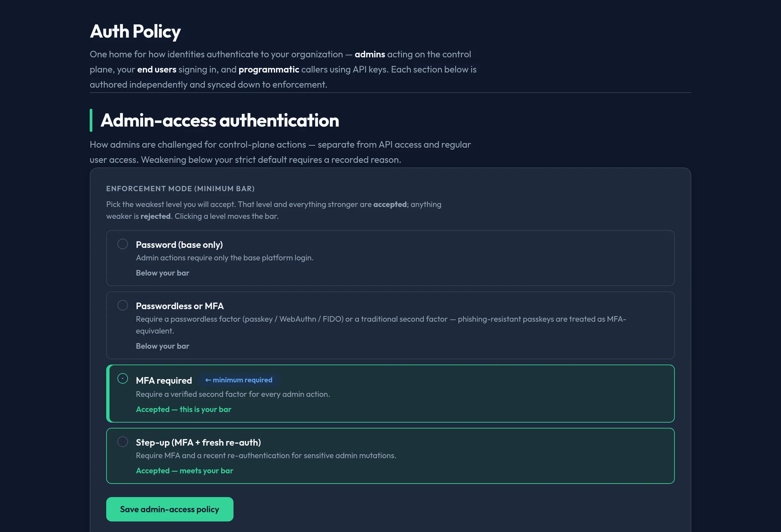
Task: Click 'Accepted — meets your bar' status
Action: pyautogui.click(x=184, y=471)
